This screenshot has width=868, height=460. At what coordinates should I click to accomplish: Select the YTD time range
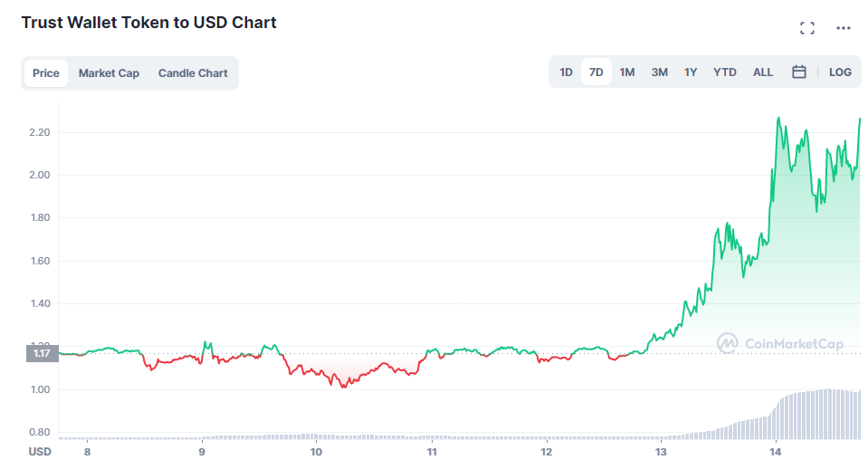[x=725, y=72]
